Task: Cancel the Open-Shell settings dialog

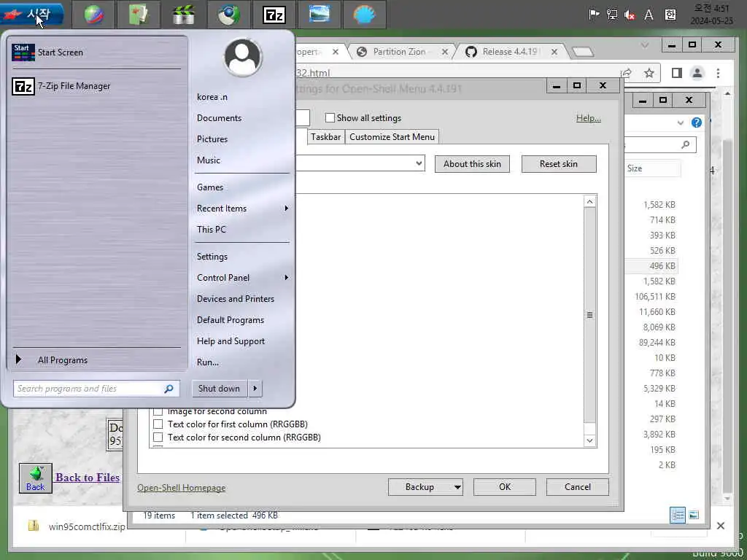Action: (578, 487)
